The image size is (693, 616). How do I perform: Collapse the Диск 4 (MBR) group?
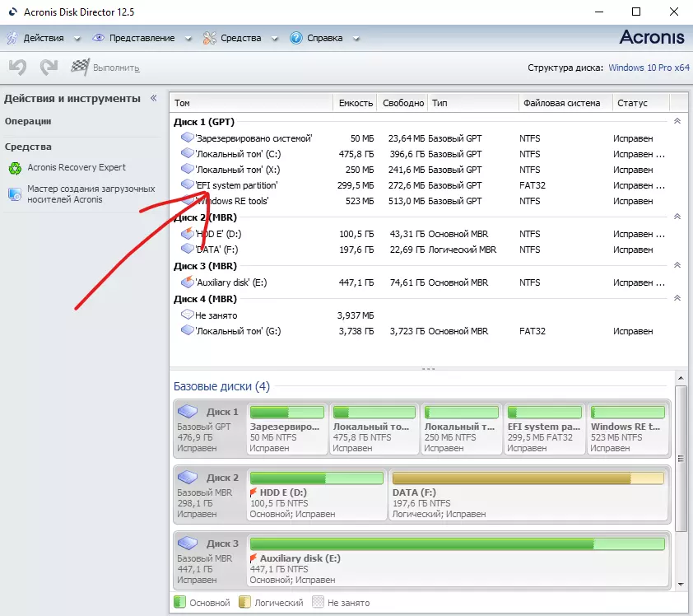point(677,298)
